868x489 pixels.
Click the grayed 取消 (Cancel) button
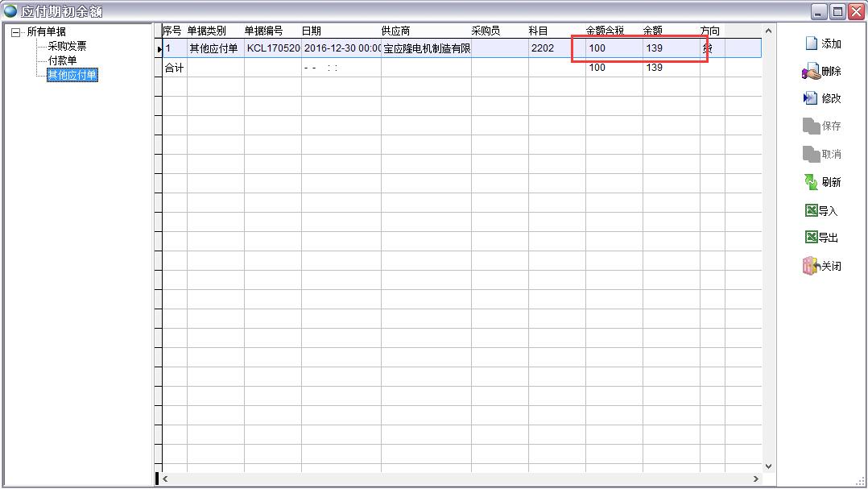tap(821, 154)
